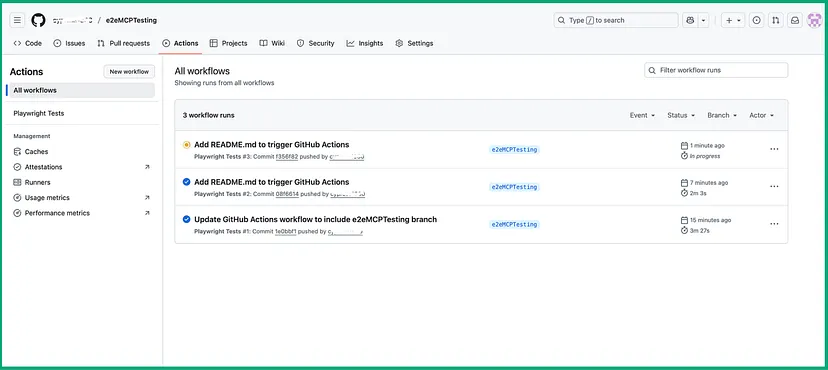The image size is (828, 370).
Task: Click the '3m 27s' duration text
Action: 699,231
